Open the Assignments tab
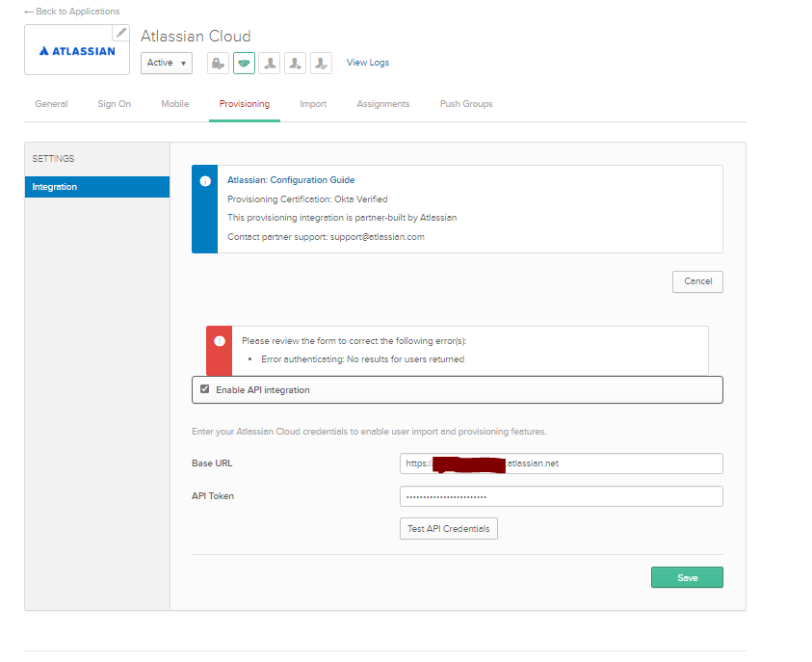Screen dimensions: 812x662 pos(383,104)
